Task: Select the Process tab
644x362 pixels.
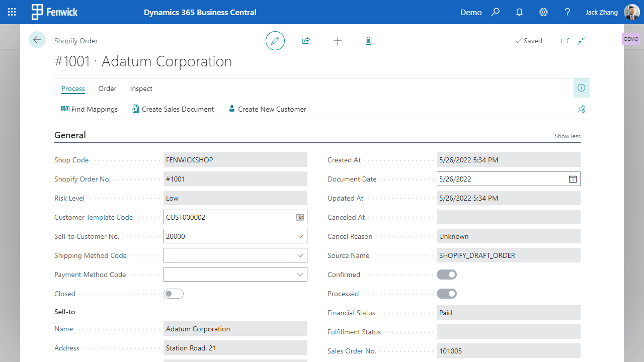Action: 73,88
